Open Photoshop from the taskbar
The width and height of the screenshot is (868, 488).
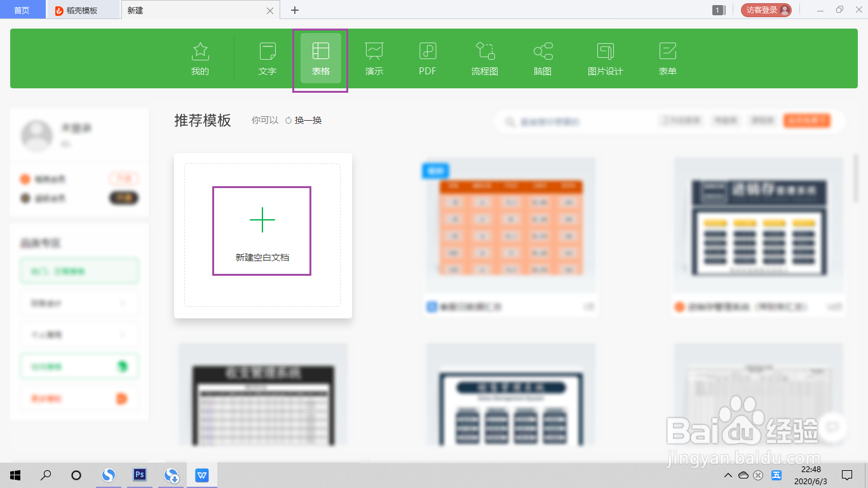click(x=140, y=475)
